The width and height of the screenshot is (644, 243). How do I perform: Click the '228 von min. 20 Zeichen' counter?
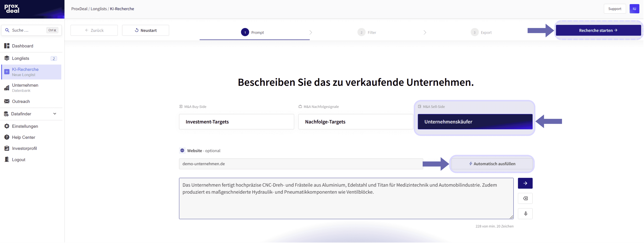coord(495,226)
